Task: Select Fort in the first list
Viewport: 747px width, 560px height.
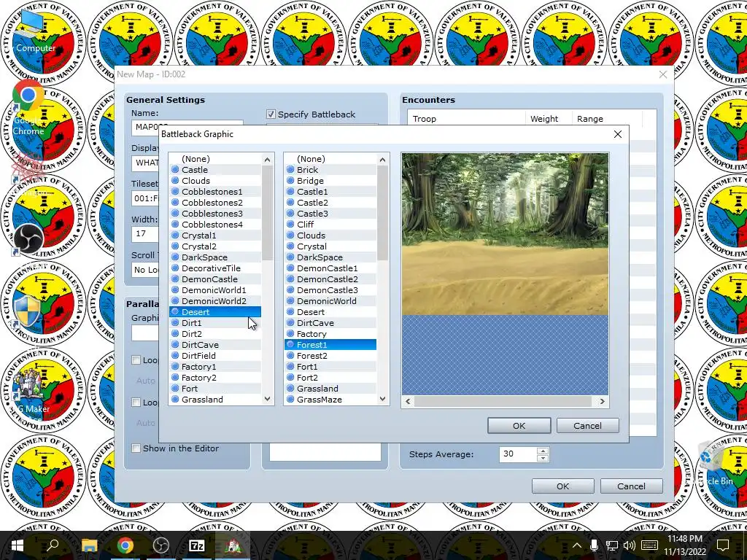Action: [215, 389]
